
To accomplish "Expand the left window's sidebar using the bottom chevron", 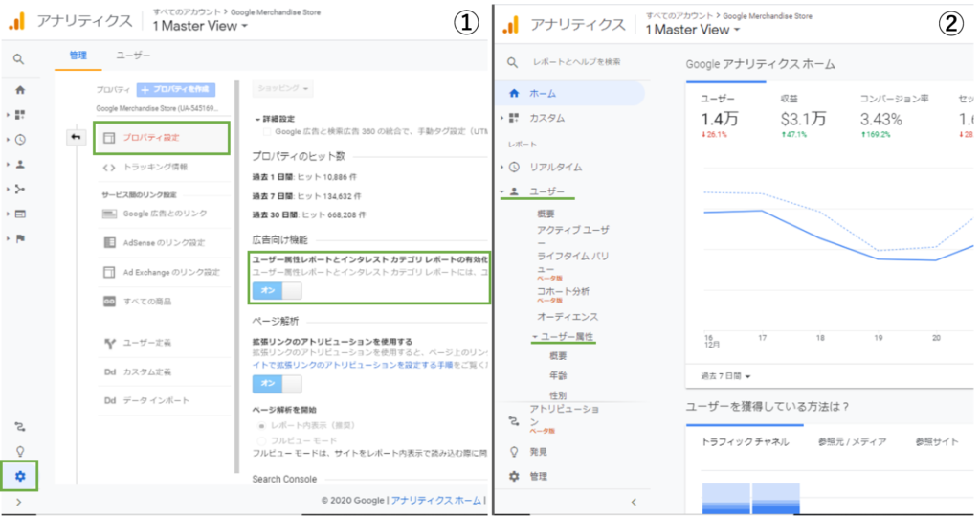I will click(x=19, y=502).
